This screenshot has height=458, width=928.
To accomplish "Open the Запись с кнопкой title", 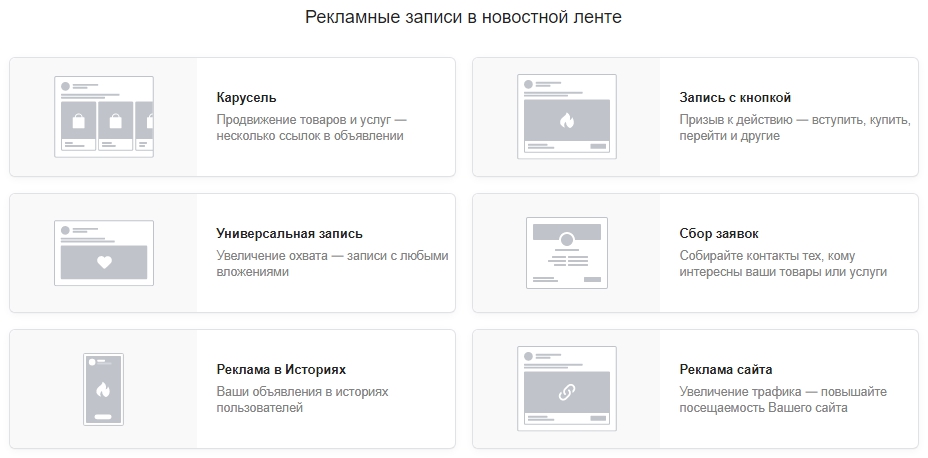I will (x=735, y=98).
